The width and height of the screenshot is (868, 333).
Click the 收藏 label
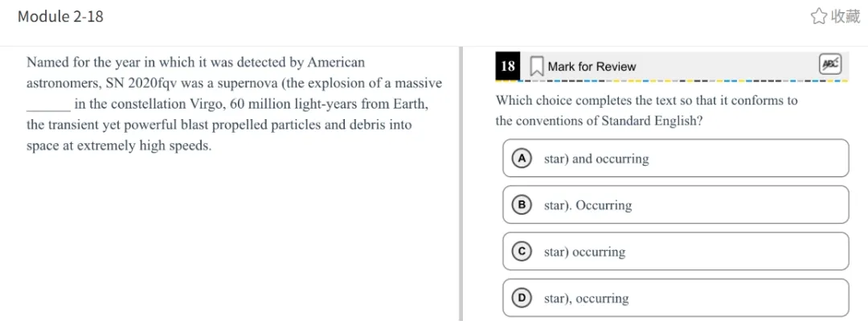(845, 17)
